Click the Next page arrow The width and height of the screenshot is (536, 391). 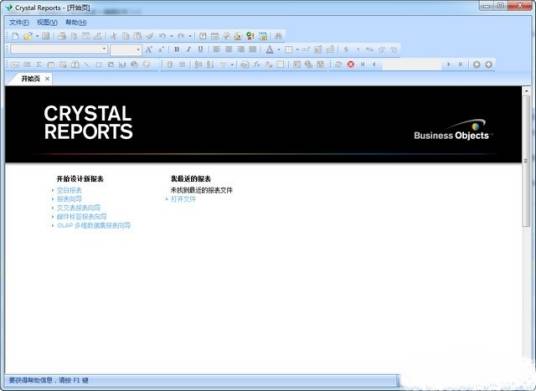(x=448, y=64)
